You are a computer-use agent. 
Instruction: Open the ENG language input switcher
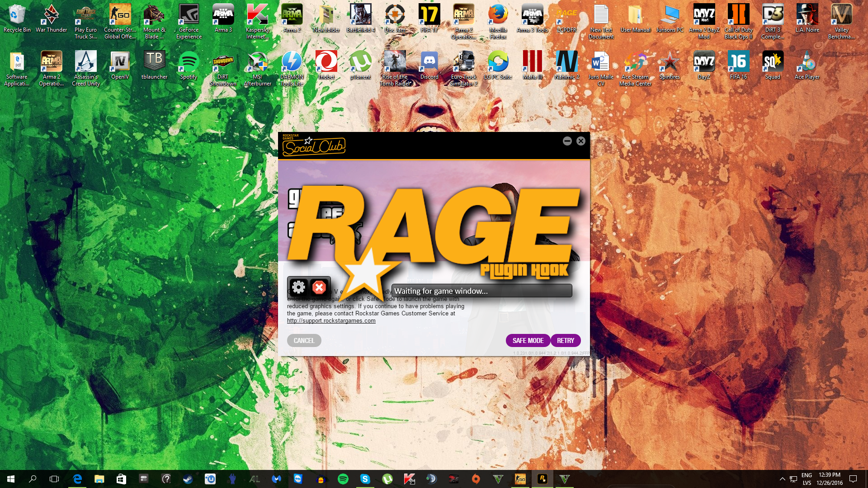click(807, 479)
